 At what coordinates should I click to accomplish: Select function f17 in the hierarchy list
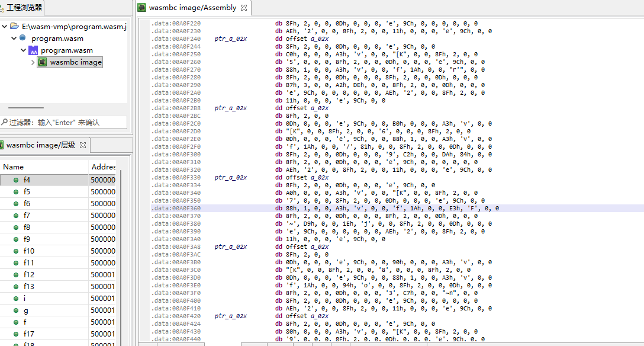tap(57, 334)
